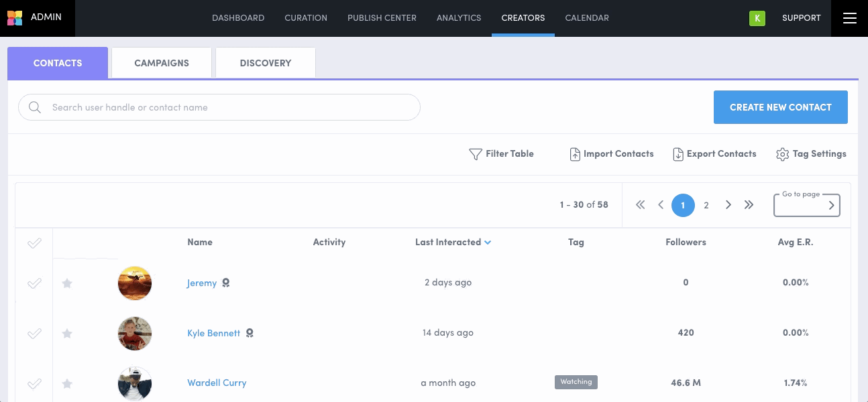Click the Export Contacts icon

(x=678, y=154)
